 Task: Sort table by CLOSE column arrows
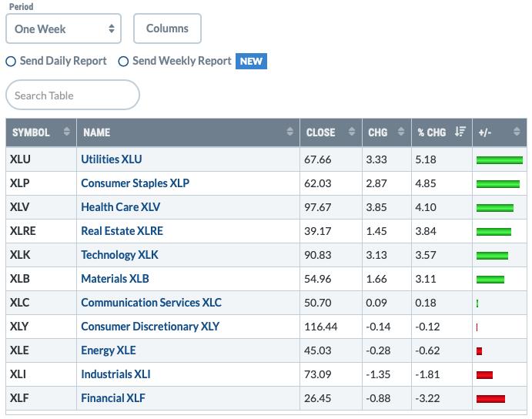(352, 132)
